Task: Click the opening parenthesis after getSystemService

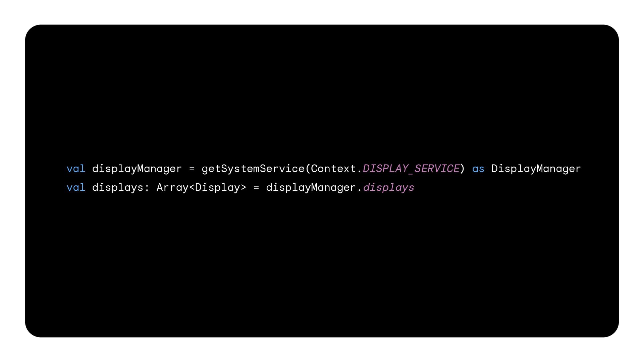Action: [308, 169]
